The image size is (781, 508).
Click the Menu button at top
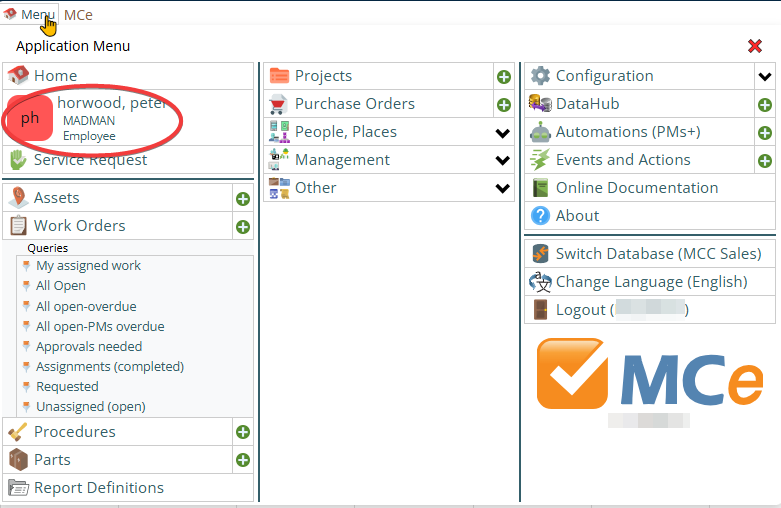30,14
